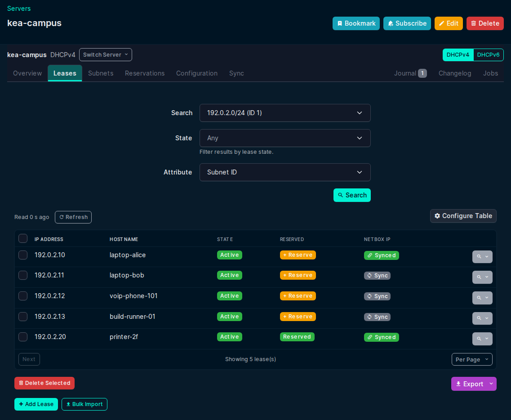Open the State filter dropdown
The width and height of the screenshot is (511, 420).
tap(285, 138)
